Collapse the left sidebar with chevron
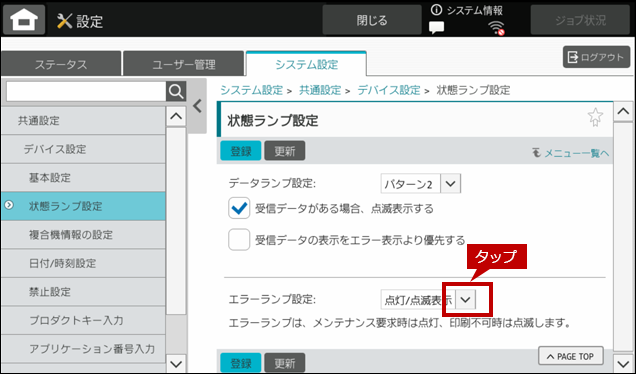Screen dimensions: 636x374 (197, 106)
